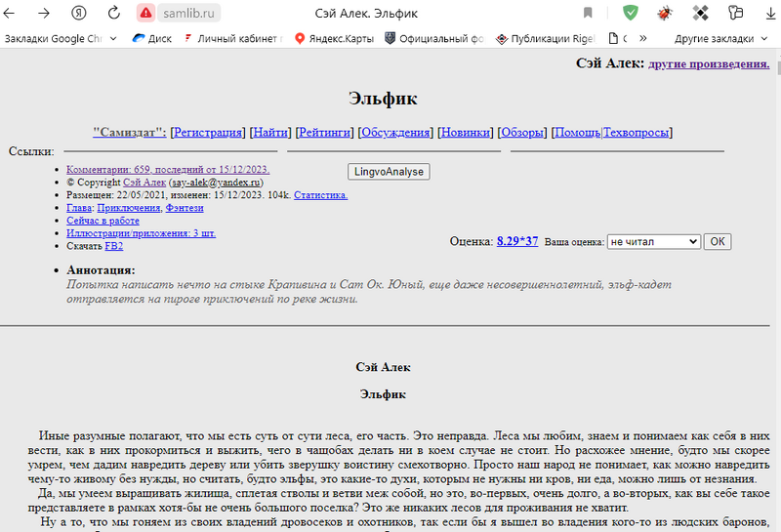This screenshot has height=532, width=781.
Task: Show more bookmarks with the double chevron
Action: (643, 38)
